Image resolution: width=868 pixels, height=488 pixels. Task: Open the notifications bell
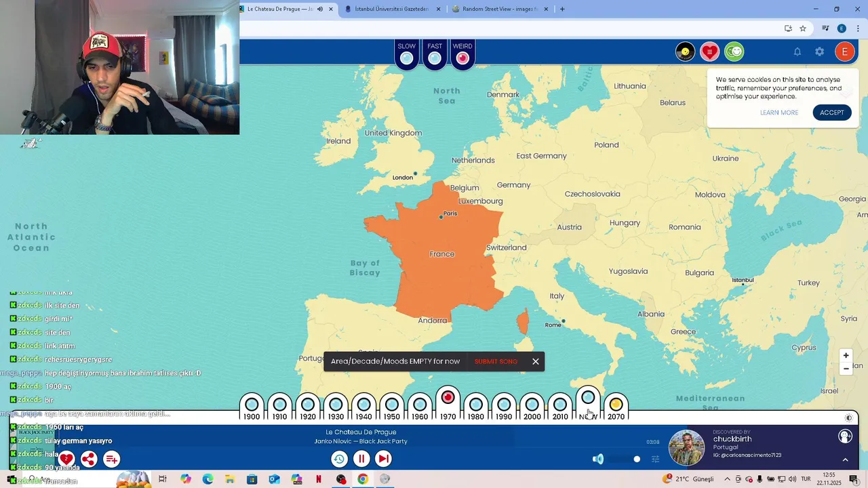[x=797, y=52]
